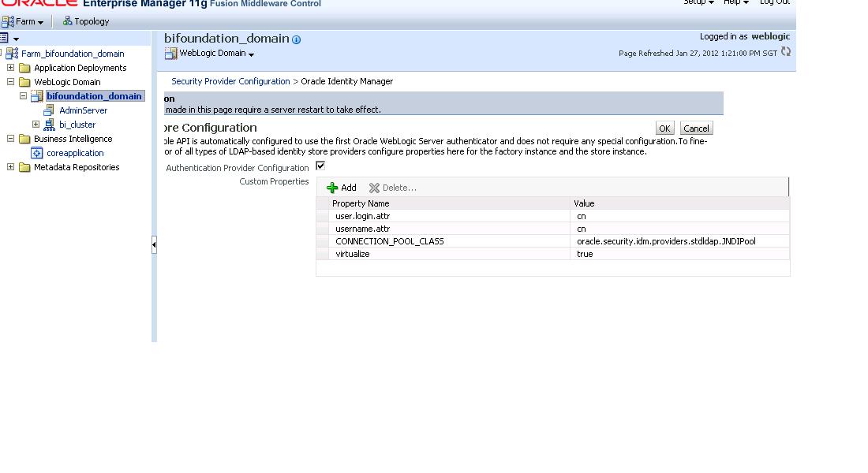Click the OK button
The width and height of the screenshot is (868, 473).
[x=665, y=128]
